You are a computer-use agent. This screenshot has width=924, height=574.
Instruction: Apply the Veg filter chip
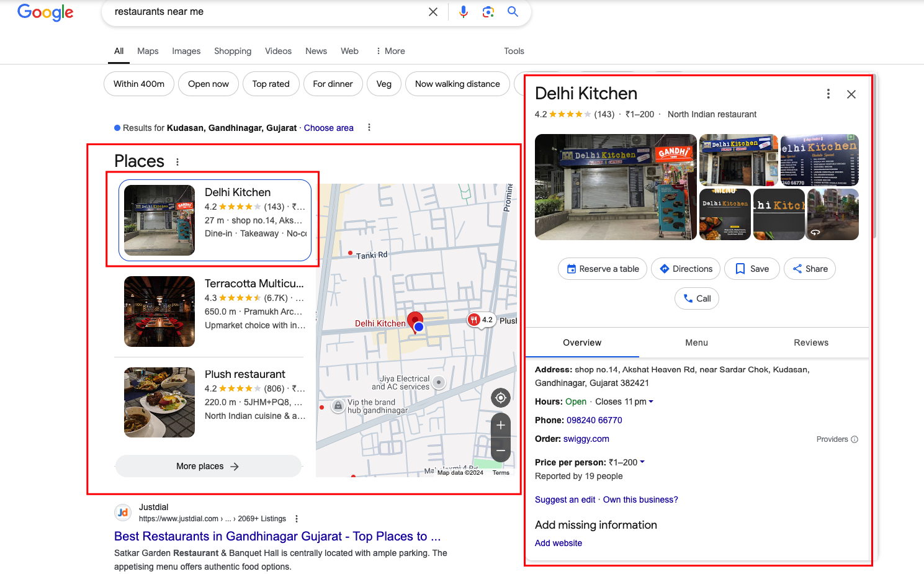(384, 84)
